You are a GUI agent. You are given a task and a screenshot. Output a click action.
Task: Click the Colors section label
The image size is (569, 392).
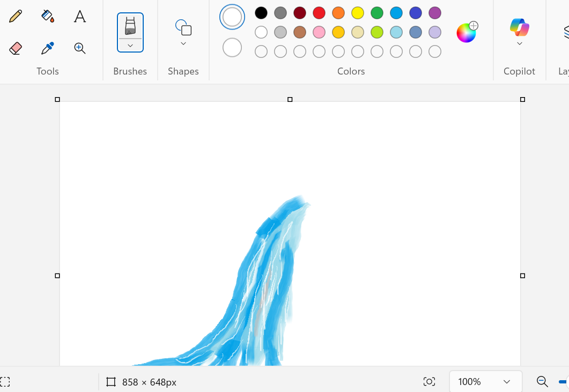(x=351, y=71)
